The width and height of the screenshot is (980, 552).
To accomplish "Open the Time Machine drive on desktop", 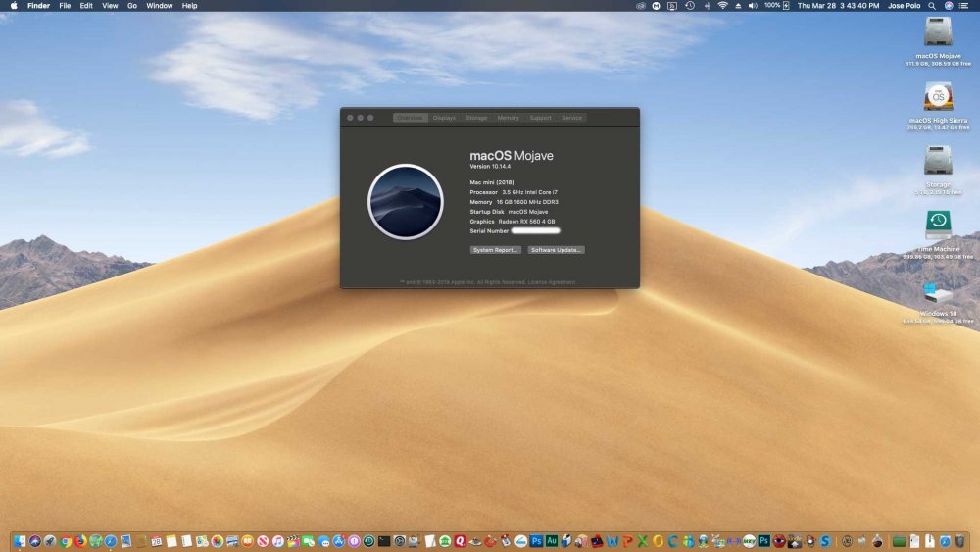I will pyautogui.click(x=938, y=226).
